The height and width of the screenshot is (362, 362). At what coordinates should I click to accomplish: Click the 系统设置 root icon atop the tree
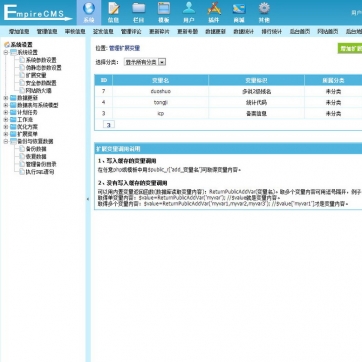(7, 45)
